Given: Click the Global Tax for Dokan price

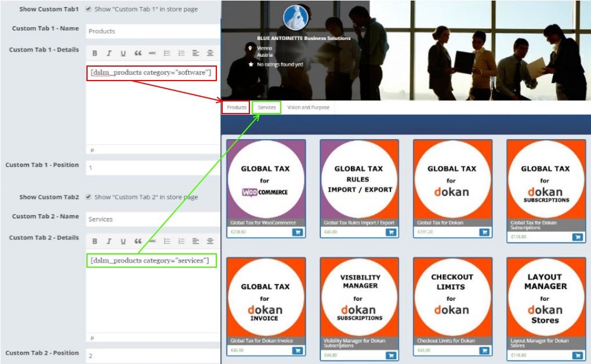Looking at the screenshot, I should pos(425,232).
